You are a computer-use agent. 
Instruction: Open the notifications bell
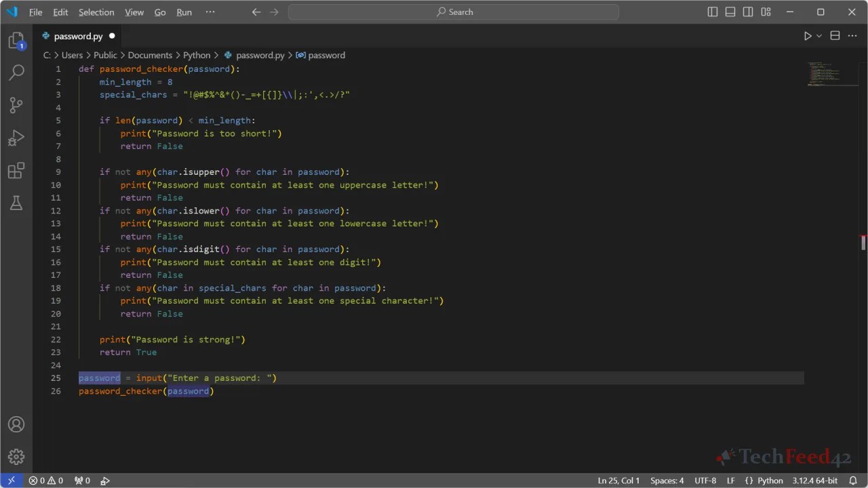[853, 481]
